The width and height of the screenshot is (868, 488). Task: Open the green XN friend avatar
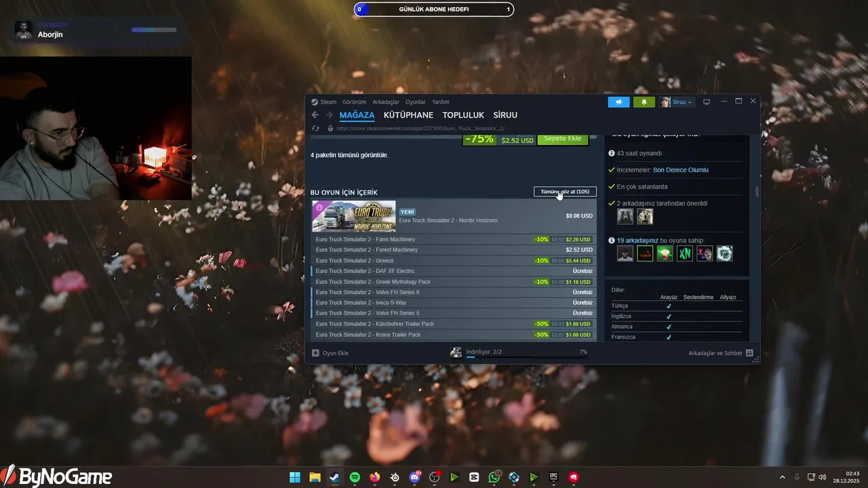[685, 253]
